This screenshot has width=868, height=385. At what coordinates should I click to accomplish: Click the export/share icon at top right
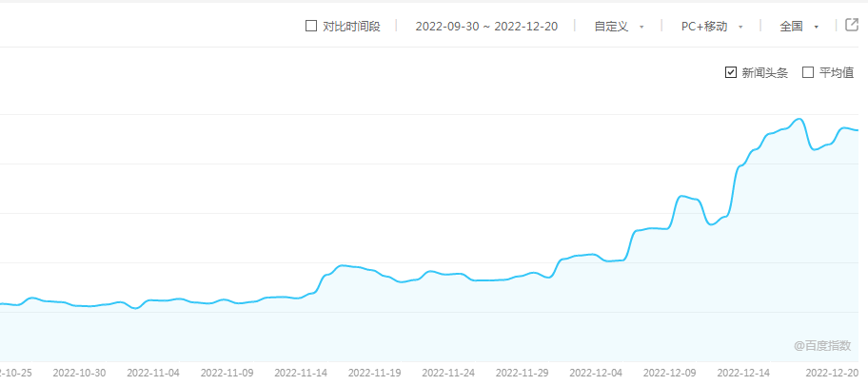point(852,25)
